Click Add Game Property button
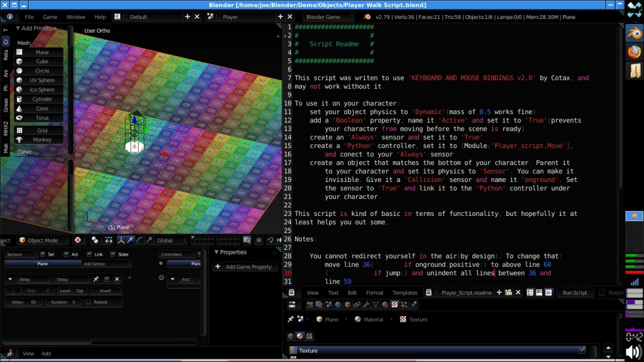This screenshot has width=644, height=362. point(245,266)
